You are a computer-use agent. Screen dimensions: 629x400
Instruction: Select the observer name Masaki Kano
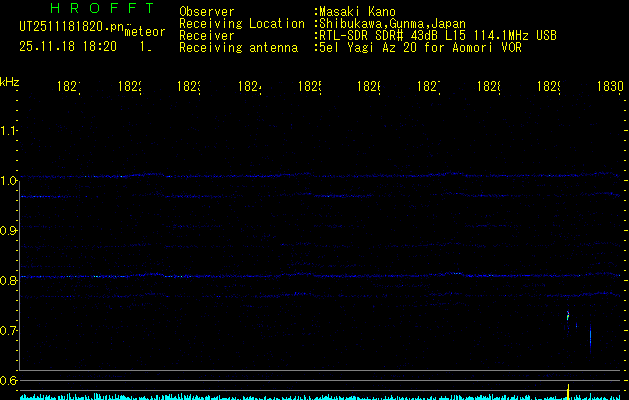[357, 12]
